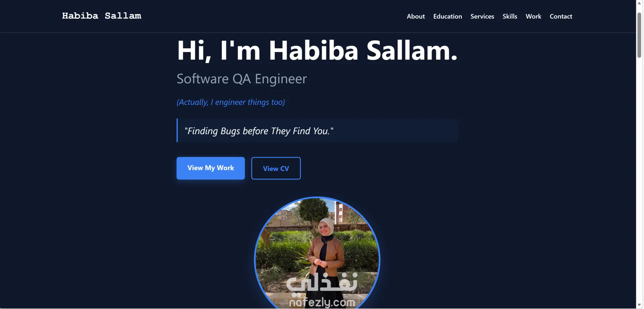
Task: Click the "Finding Bugs before They Find You" quote
Action: 259,131
